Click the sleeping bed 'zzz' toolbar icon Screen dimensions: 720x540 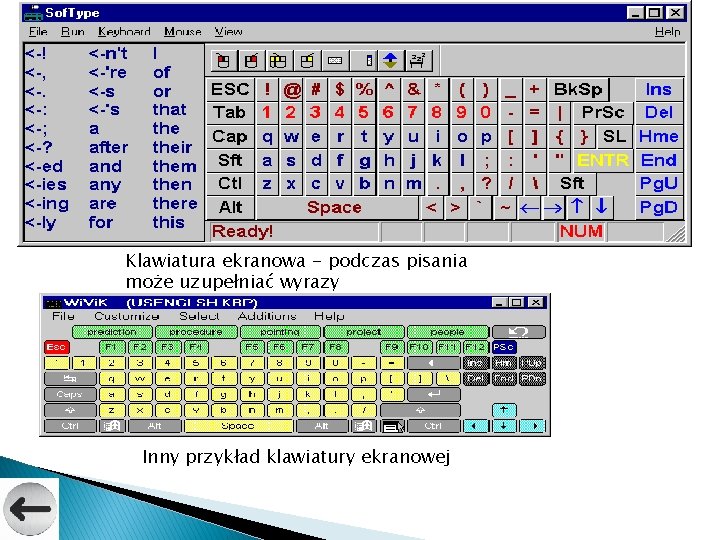coord(418,61)
